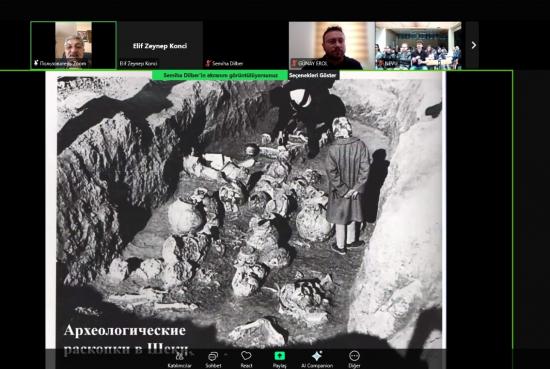Click the green Paylaş share screen icon
This screenshot has width=550, height=369.
point(280,356)
